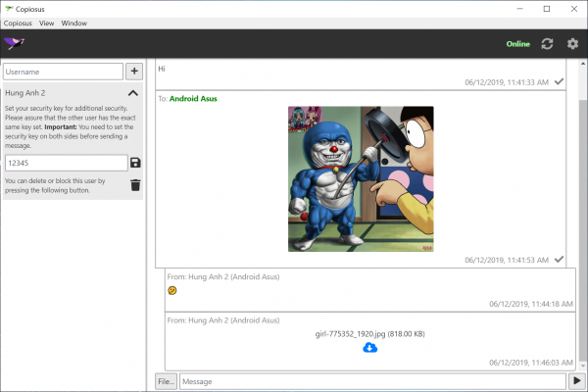This screenshot has width=588, height=392.
Task: Click the "Set your security key" instructions text
Action: click(x=71, y=126)
